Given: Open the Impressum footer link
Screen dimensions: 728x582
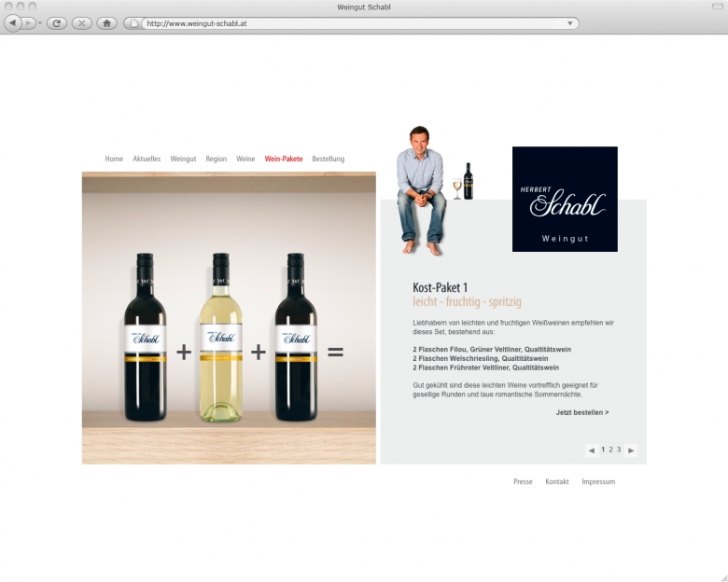Looking at the screenshot, I should coord(598,482).
